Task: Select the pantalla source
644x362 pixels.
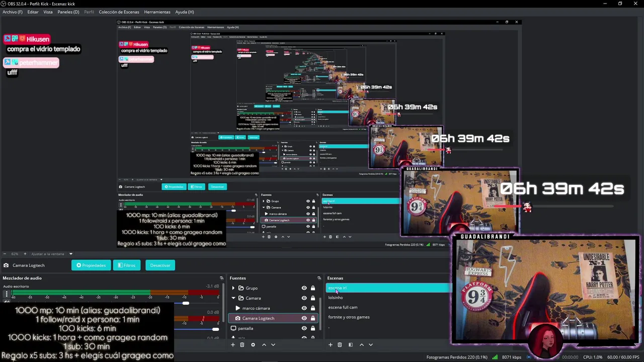Action: pos(273,328)
